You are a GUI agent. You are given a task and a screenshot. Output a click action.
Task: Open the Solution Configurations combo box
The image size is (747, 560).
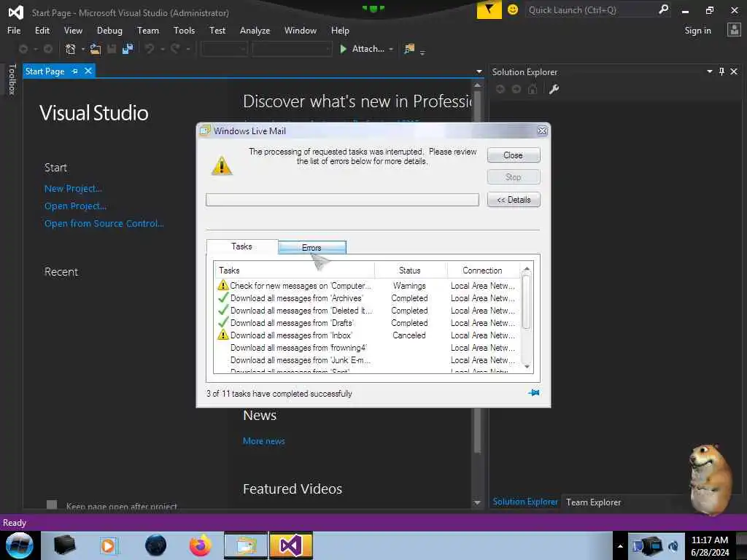[224, 49]
